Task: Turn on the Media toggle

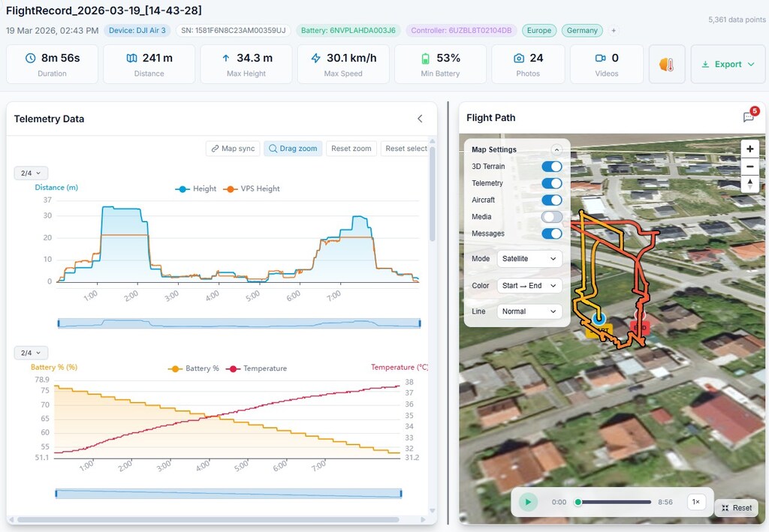Action: tap(551, 217)
